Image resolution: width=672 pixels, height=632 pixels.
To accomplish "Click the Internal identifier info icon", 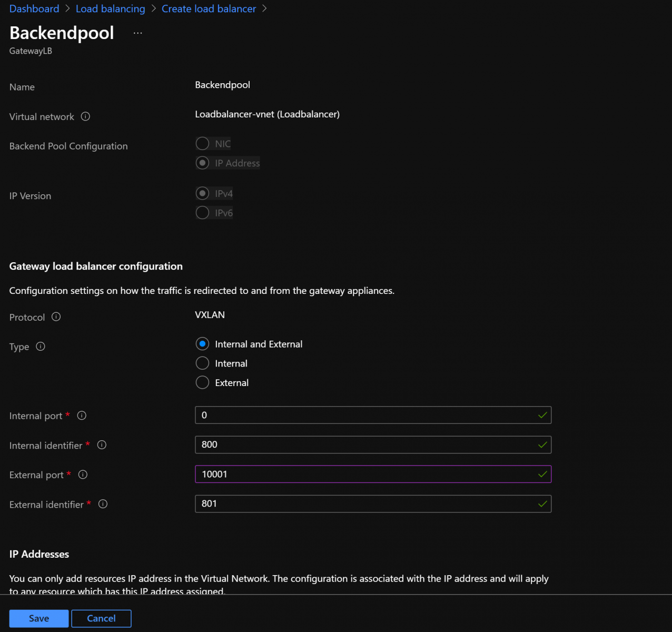I will pyautogui.click(x=102, y=445).
